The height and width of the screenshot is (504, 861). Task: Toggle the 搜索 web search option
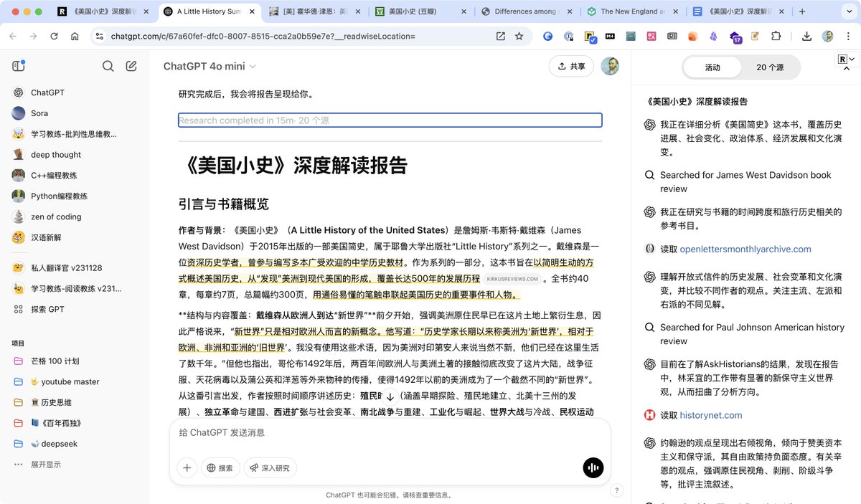point(220,467)
